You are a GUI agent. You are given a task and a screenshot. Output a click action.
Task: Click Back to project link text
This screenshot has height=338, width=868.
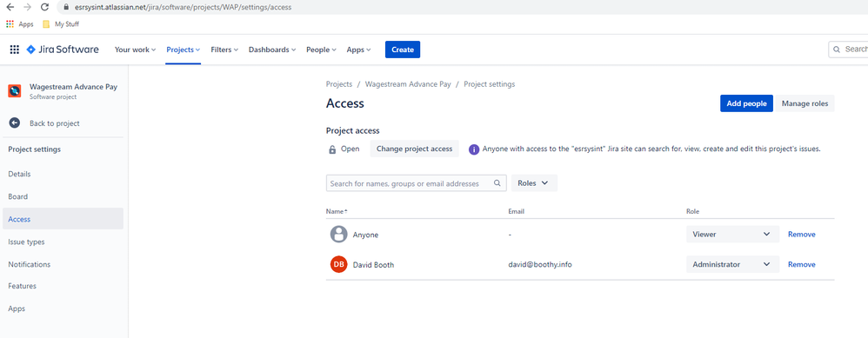[x=54, y=123]
